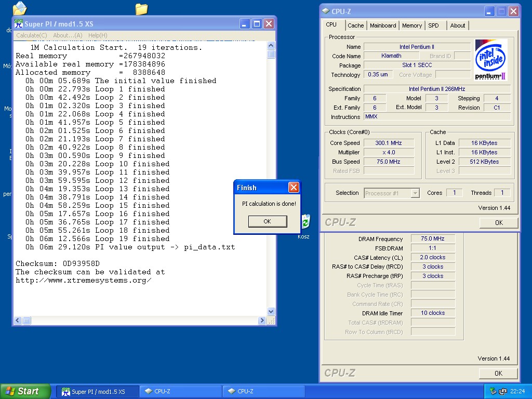The width and height of the screenshot is (532, 399).
Task: Switch to Super PI taskbar button
Action: [97, 392]
